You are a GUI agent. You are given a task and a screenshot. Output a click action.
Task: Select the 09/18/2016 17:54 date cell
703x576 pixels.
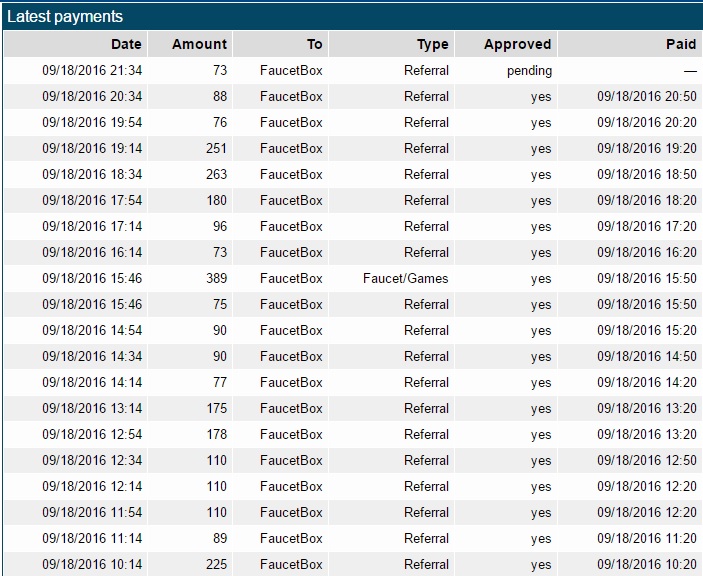pyautogui.click(x=92, y=200)
